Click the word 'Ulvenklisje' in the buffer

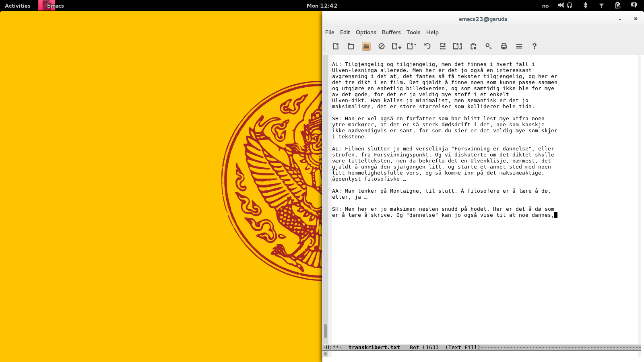tap(488, 161)
